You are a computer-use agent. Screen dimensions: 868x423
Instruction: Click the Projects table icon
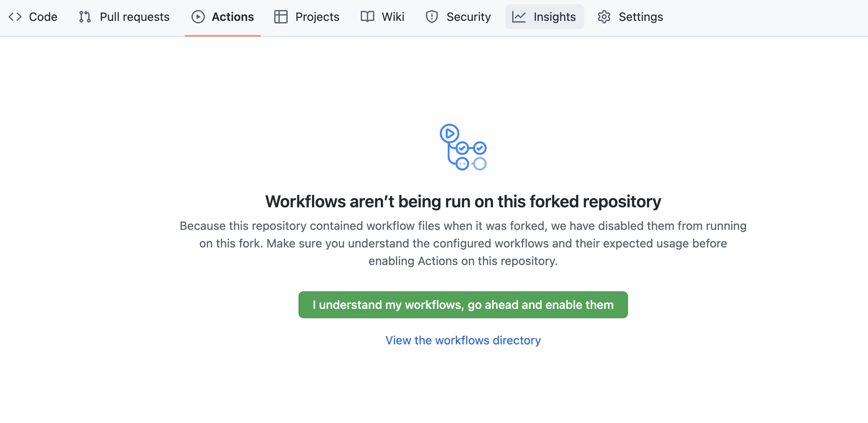(x=281, y=17)
